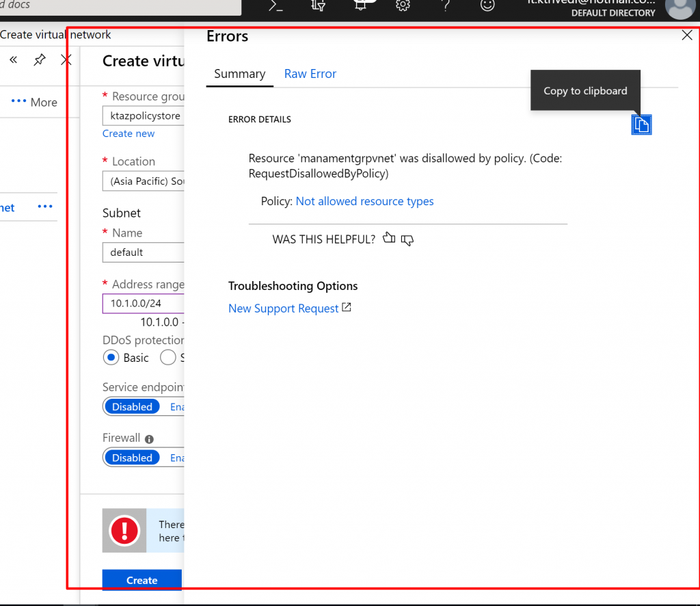Pin the blade using the pin icon
The height and width of the screenshot is (606, 700).
[40, 60]
